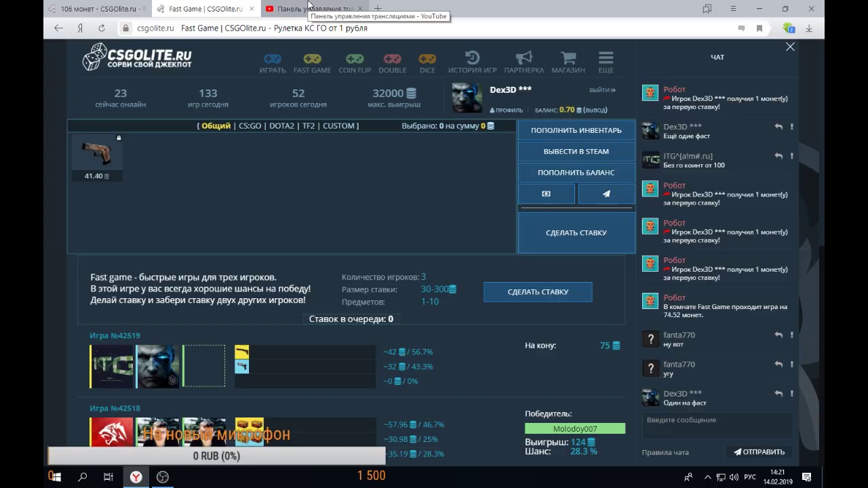Open the Правила чата link
The image size is (868, 488).
(665, 452)
